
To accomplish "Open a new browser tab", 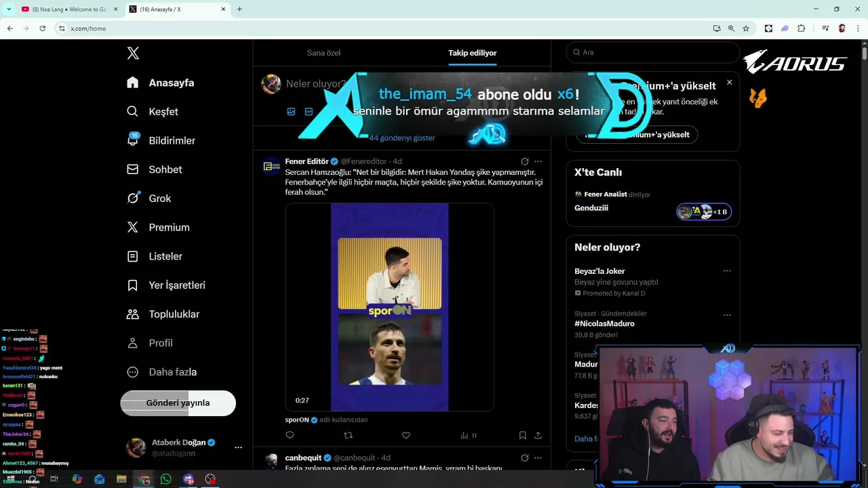I will 239,9.
